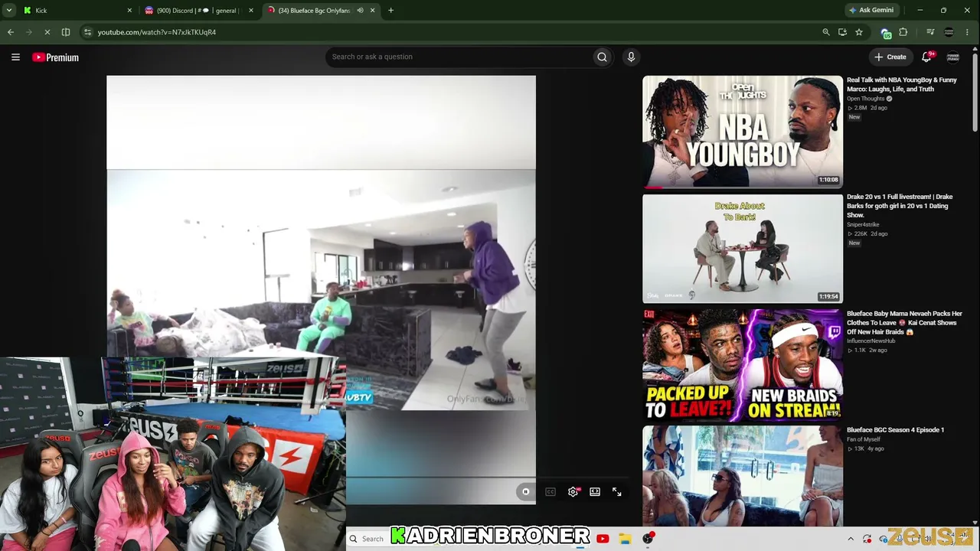Open OBS Studio from the taskbar
This screenshot has height=551, width=980.
[648, 539]
